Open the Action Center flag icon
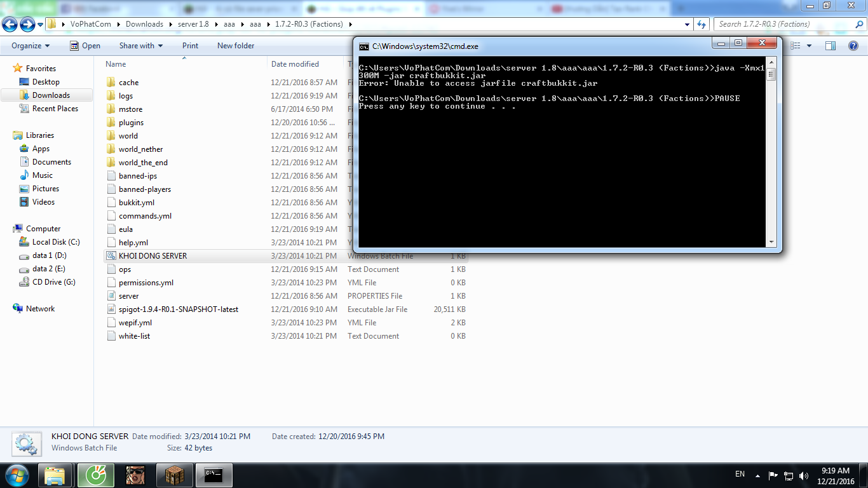Screen dimensions: 868x488 pos(773,475)
